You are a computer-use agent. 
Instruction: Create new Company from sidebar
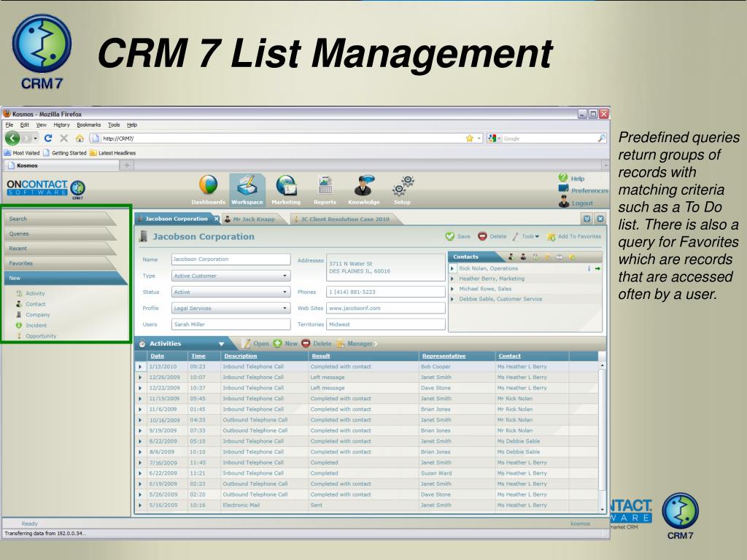point(33,314)
